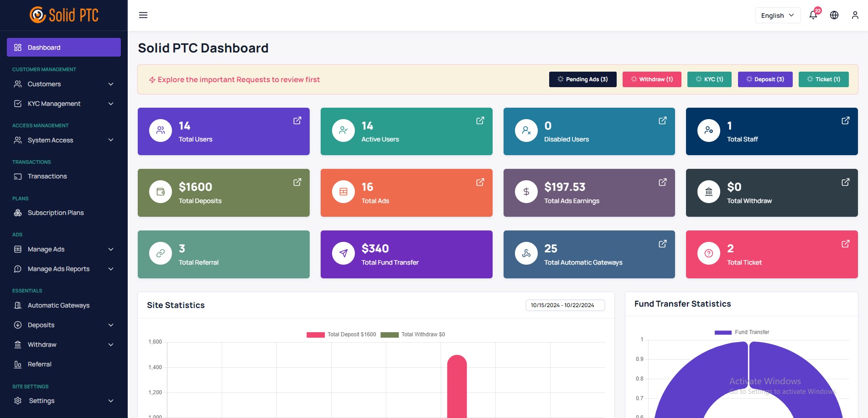Open Total Ticket external link icon
Screen dimensions: 868x418
(x=845, y=244)
